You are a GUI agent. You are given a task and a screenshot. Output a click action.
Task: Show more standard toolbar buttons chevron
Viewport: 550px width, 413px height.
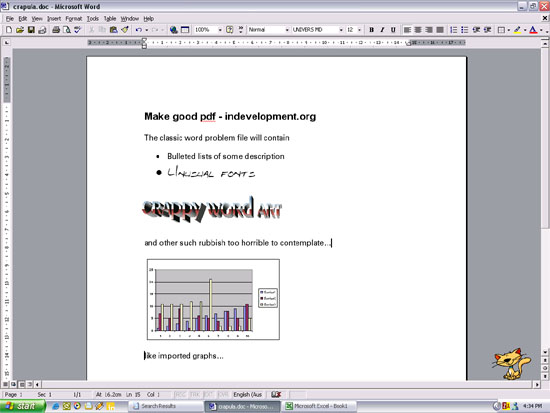241,30
